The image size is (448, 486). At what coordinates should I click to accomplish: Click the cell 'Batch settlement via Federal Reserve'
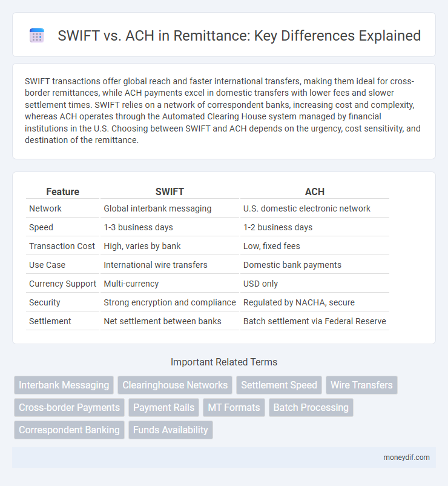(x=315, y=321)
